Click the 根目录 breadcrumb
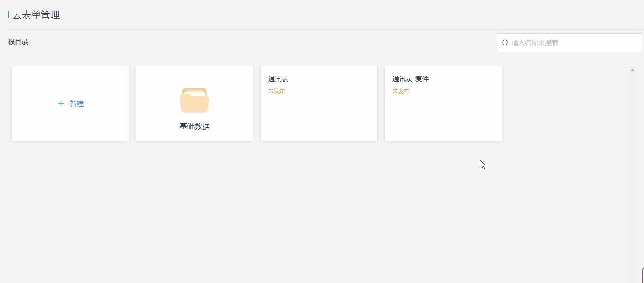Screen dimensions: 644x283 18,42
